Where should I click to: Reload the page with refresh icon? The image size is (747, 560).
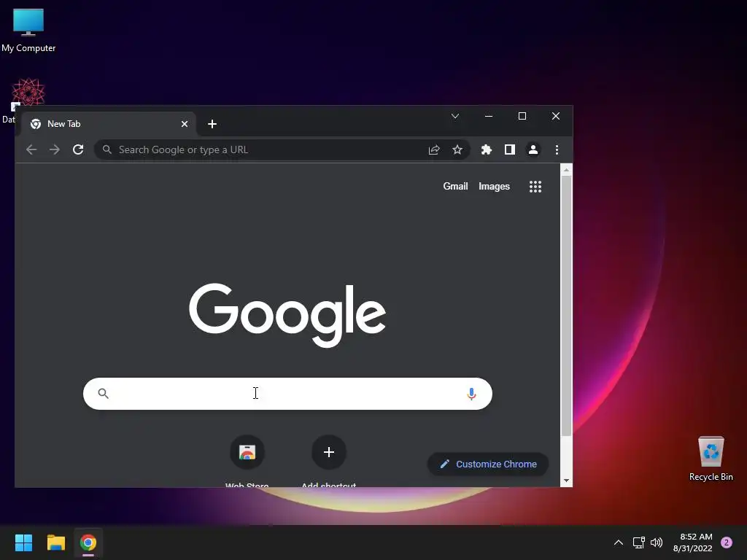tap(78, 149)
